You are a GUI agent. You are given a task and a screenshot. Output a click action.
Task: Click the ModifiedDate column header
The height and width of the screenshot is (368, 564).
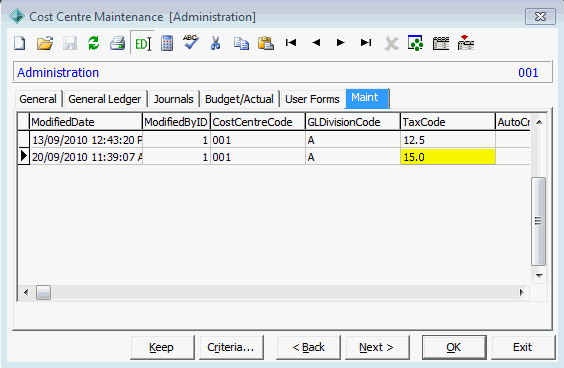pos(86,122)
